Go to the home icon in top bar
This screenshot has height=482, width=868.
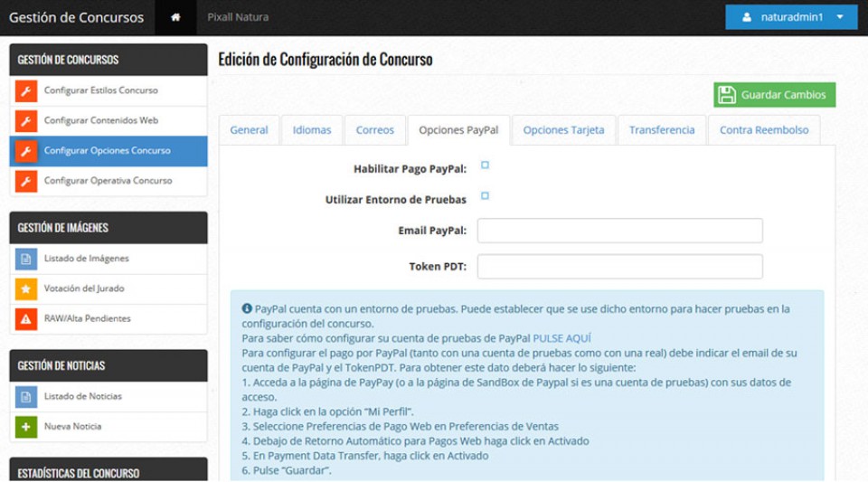coord(175,17)
